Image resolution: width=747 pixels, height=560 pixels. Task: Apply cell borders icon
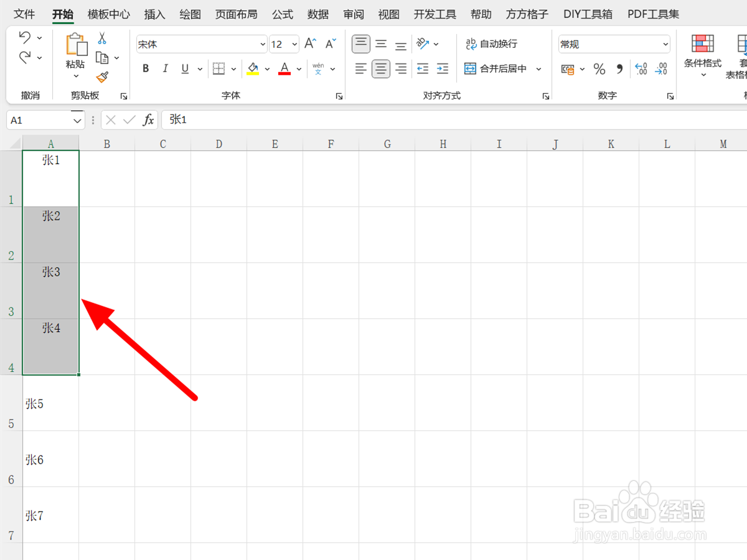click(x=218, y=68)
